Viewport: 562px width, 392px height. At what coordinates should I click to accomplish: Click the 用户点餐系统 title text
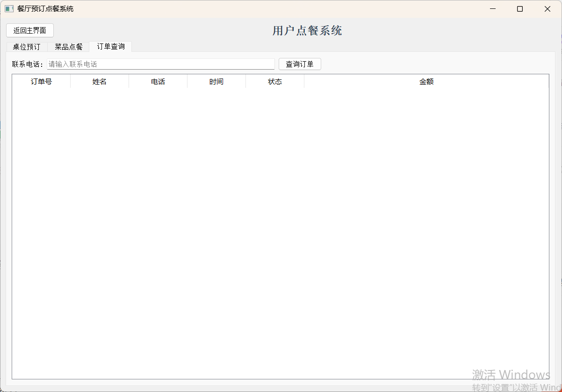(307, 30)
